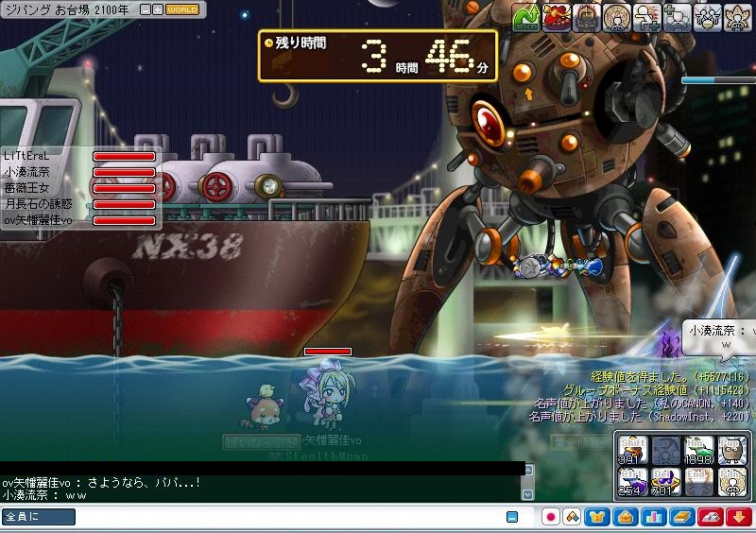Use the Del quickslot item with 701
The height and width of the screenshot is (533, 756).
click(666, 482)
